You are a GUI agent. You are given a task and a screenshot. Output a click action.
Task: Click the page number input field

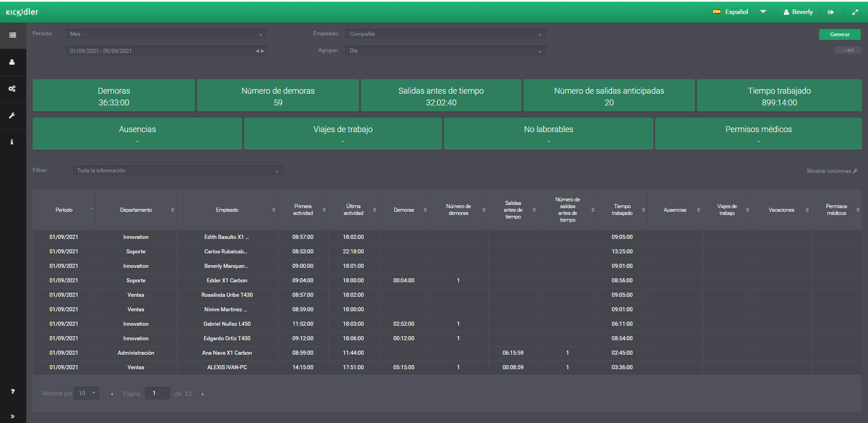click(157, 393)
